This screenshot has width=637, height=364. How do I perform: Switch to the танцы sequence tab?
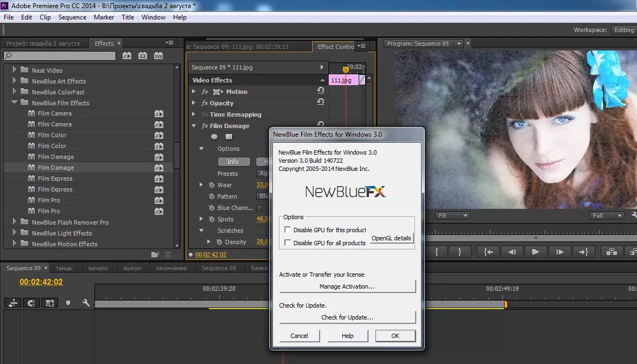tap(64, 268)
